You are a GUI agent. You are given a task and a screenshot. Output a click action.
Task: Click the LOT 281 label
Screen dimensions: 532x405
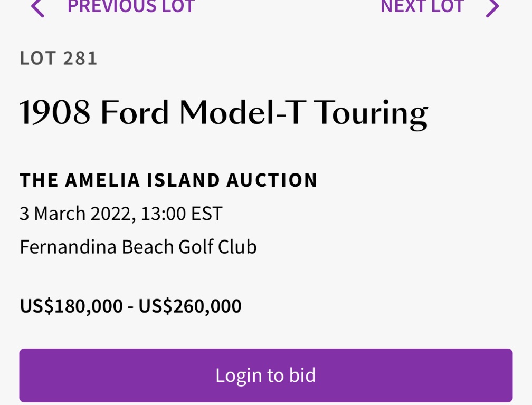pyautogui.click(x=59, y=59)
